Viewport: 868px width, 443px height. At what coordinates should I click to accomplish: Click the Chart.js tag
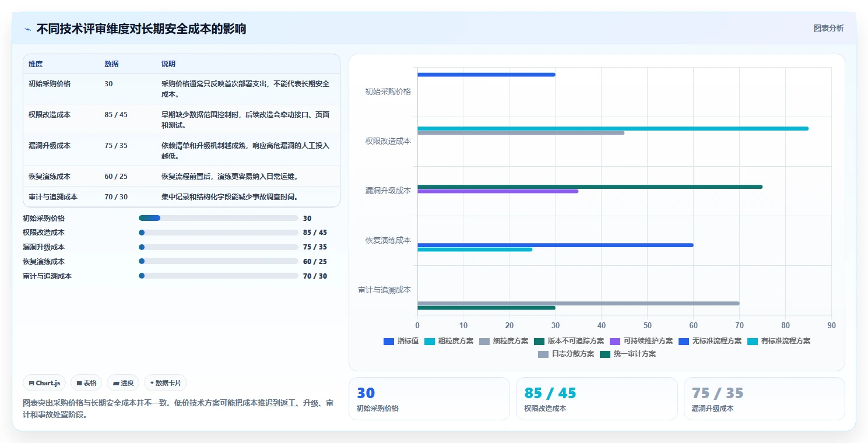click(45, 383)
